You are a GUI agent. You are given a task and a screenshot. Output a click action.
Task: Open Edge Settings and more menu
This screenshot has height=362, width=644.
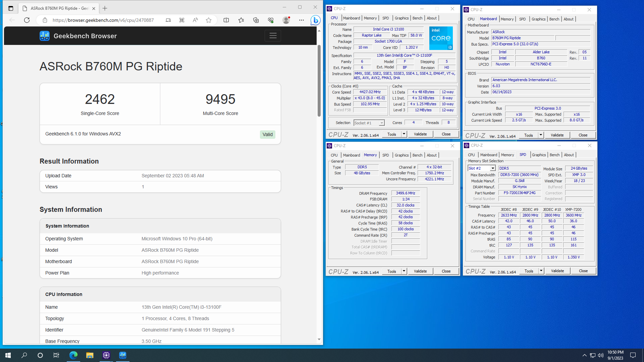tap(302, 20)
